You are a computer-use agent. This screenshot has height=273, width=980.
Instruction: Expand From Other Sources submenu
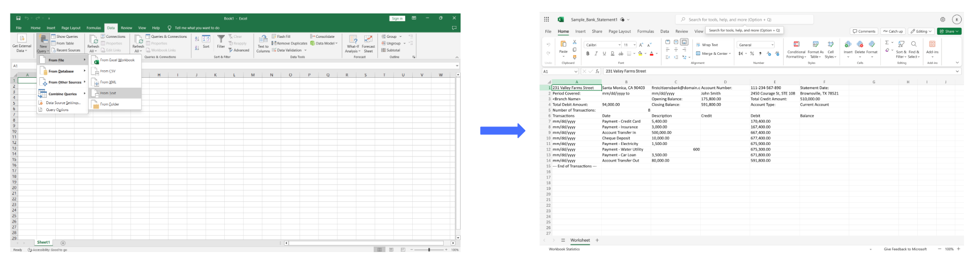62,82
